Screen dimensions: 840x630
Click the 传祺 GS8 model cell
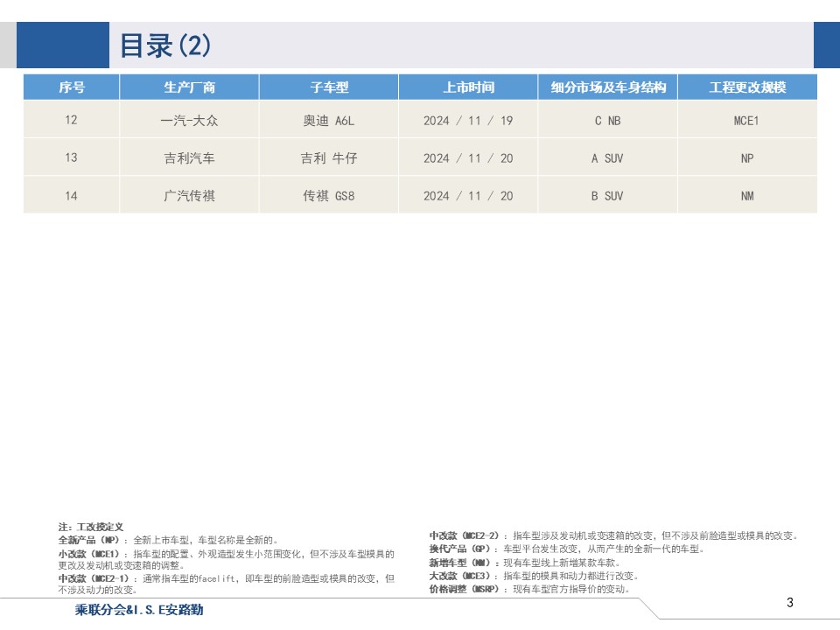point(329,195)
